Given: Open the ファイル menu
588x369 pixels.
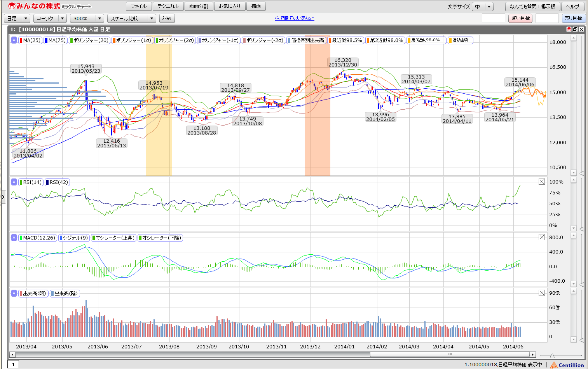Looking at the screenshot, I should pyautogui.click(x=138, y=6).
